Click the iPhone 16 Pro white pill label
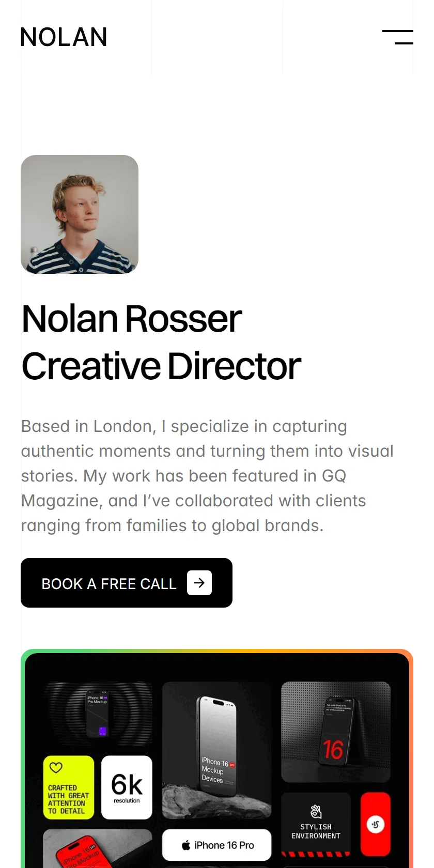Viewport: 434px width, 868px height. point(217,845)
